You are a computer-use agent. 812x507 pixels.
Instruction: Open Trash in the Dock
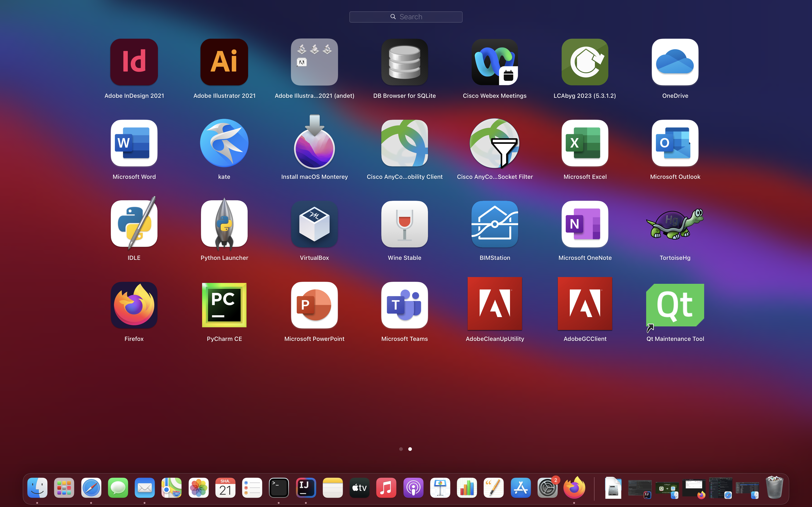point(774,488)
